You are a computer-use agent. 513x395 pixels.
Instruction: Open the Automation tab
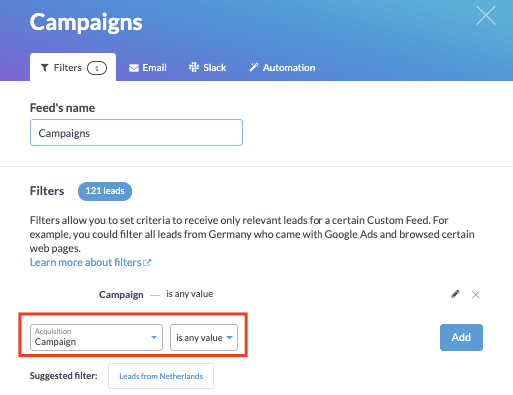[x=282, y=68]
